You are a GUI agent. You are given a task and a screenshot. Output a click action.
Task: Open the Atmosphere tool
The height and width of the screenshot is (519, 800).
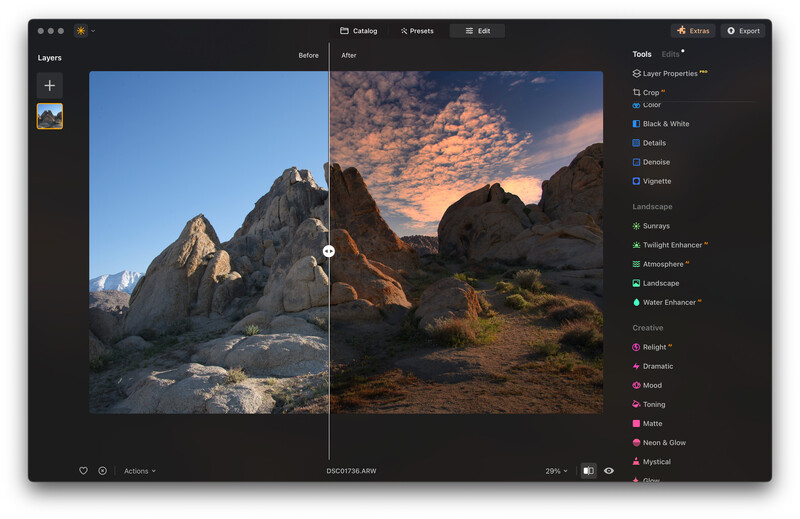[x=661, y=264]
